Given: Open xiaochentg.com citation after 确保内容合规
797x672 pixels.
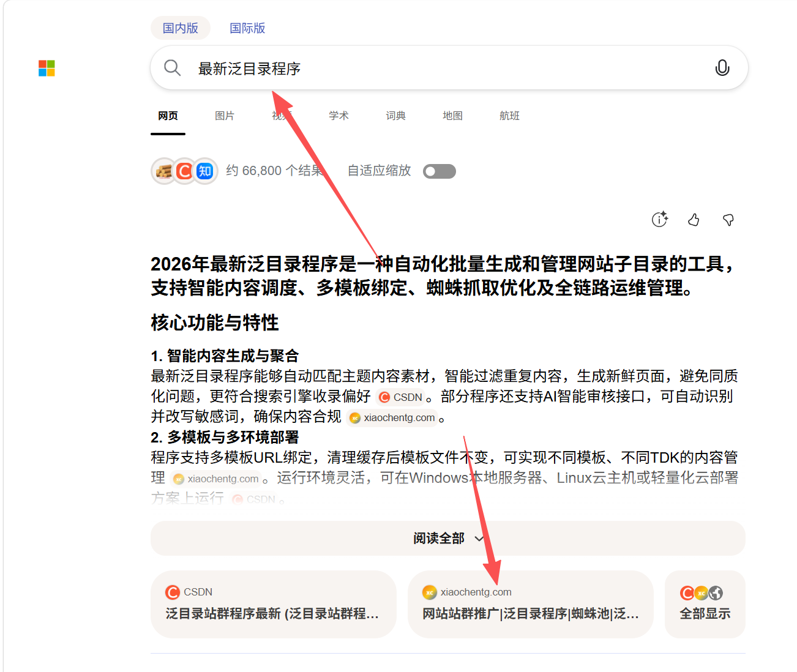Looking at the screenshot, I should [x=392, y=418].
